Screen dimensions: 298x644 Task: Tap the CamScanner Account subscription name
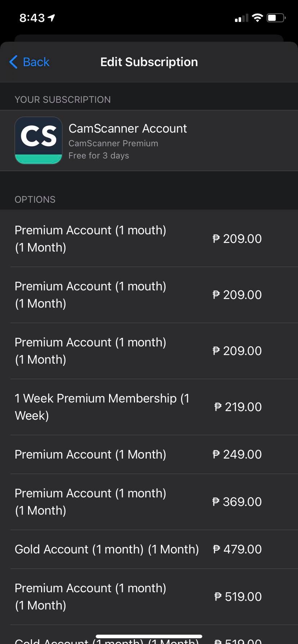(x=128, y=128)
